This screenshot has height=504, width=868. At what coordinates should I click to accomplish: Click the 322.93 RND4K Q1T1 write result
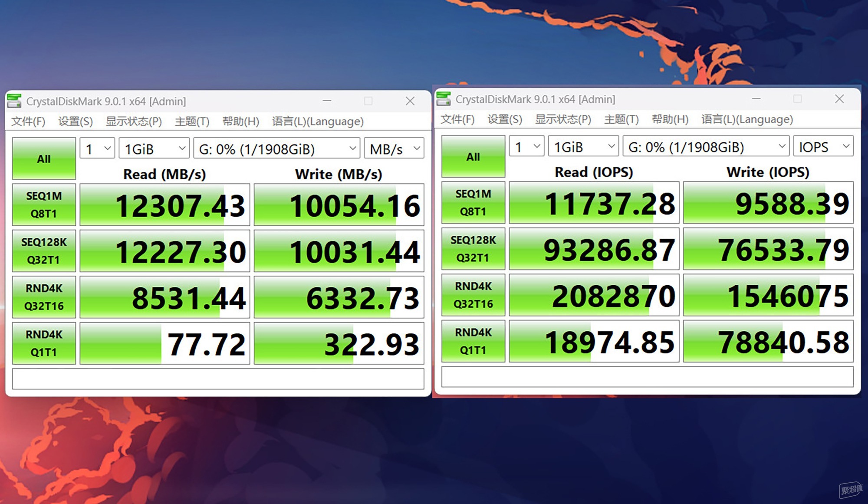(339, 343)
